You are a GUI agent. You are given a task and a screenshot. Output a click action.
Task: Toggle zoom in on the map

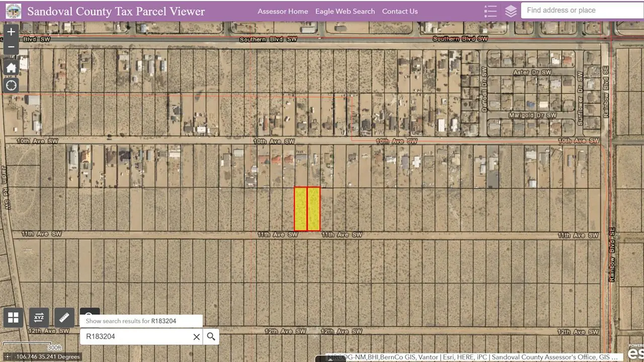[11, 31]
